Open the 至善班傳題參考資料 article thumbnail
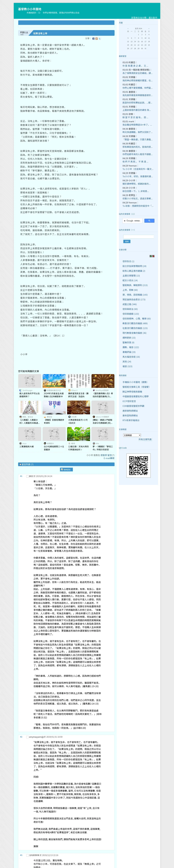Image resolution: width=174 pixels, height=868 pixels. point(54,407)
